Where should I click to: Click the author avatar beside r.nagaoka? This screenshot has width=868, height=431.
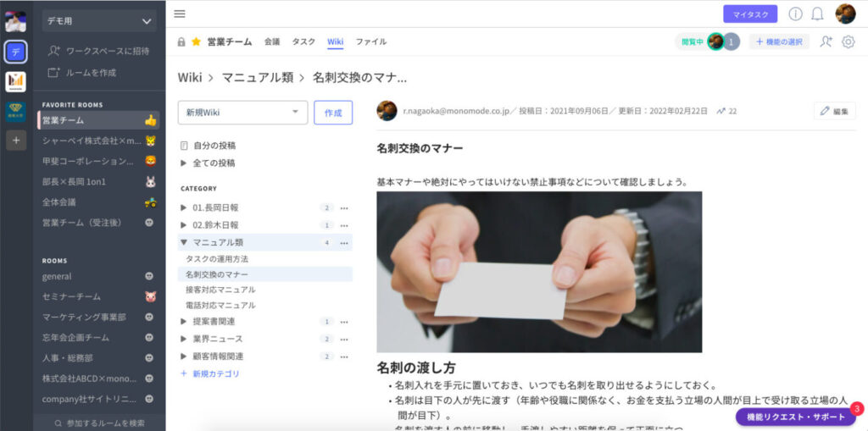point(387,111)
